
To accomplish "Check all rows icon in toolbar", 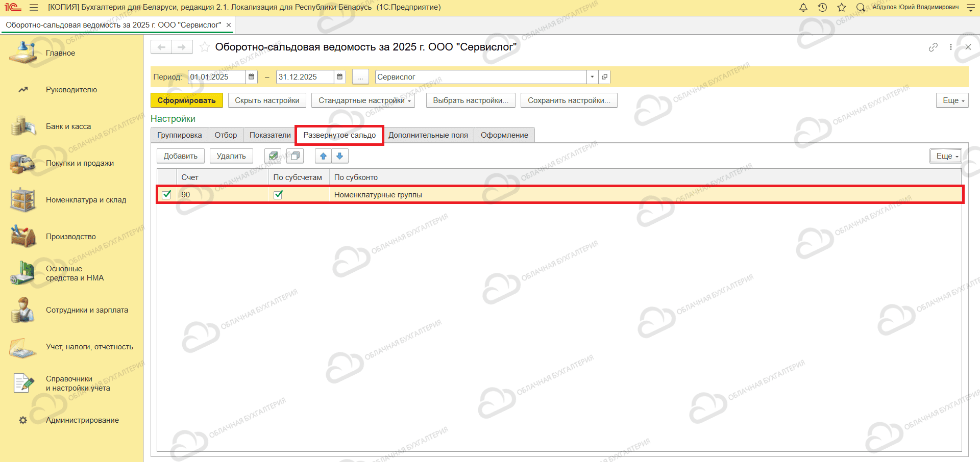I will tap(273, 156).
